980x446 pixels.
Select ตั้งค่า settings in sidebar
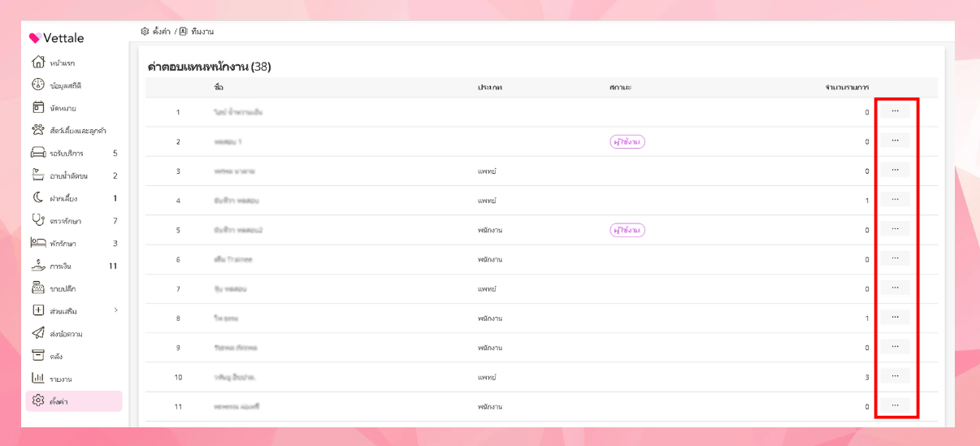tap(74, 401)
